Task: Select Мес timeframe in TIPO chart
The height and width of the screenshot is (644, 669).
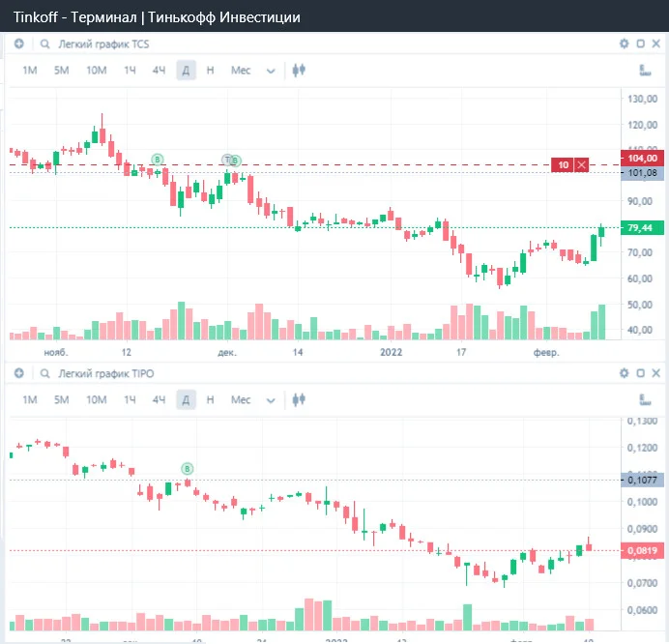Action: (x=241, y=400)
